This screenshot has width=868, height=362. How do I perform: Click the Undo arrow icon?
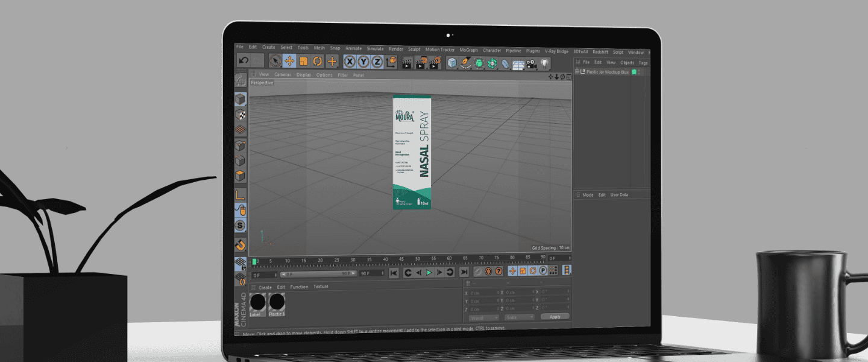(x=244, y=60)
